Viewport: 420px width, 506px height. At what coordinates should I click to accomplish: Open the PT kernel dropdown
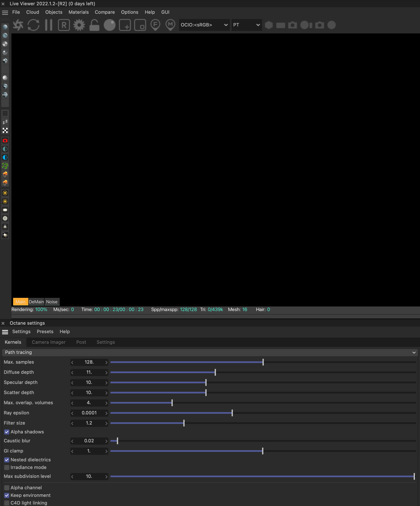point(246,25)
